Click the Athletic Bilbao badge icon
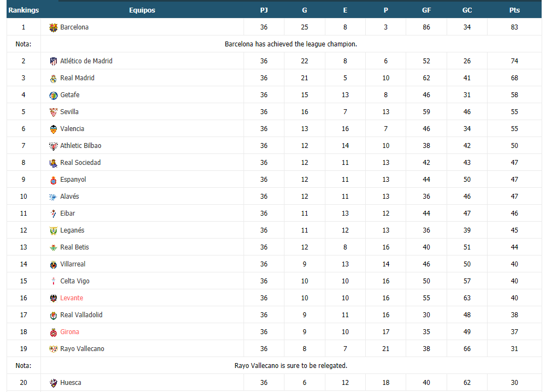Viewport: 546px width, 392px height. (x=54, y=146)
